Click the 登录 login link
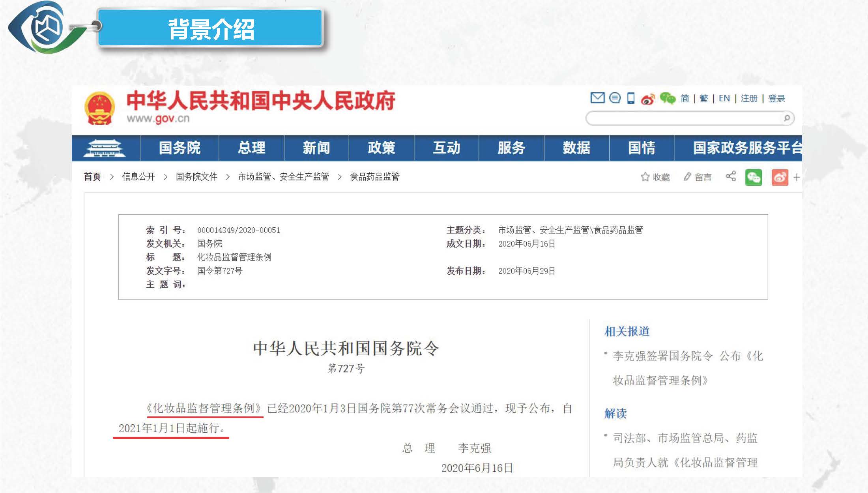868x493 pixels. pyautogui.click(x=776, y=98)
